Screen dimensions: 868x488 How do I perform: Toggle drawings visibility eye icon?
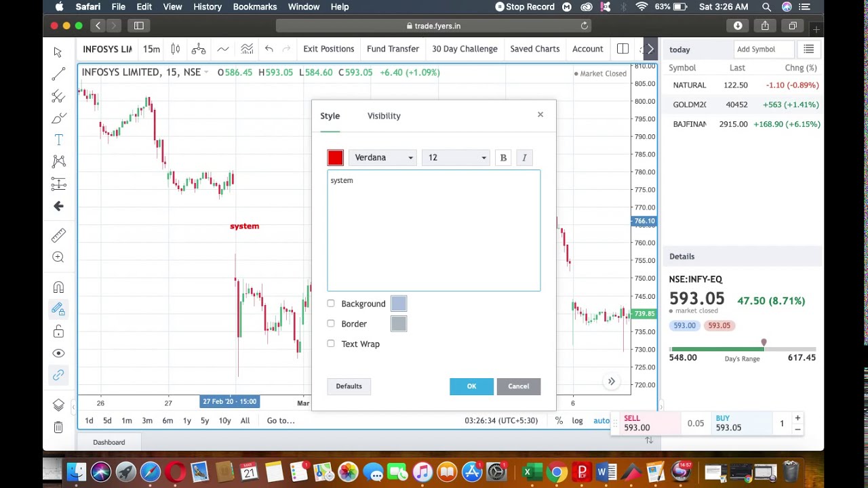click(58, 353)
